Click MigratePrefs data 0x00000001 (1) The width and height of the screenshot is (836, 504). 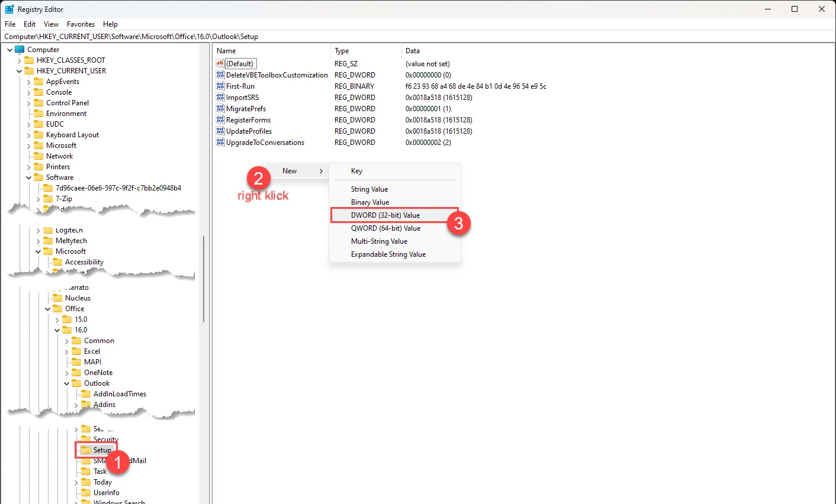[x=428, y=109]
